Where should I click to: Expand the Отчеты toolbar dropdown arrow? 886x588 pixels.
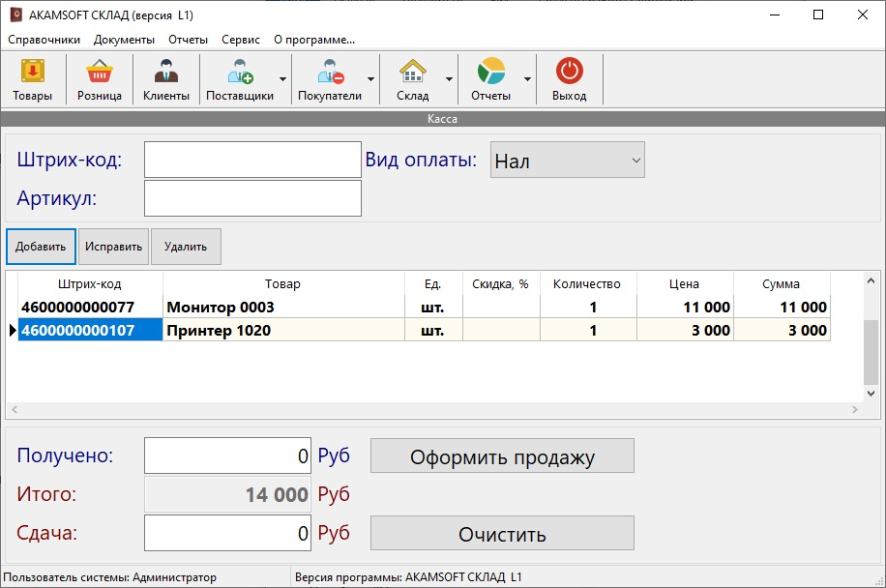pyautogui.click(x=527, y=79)
